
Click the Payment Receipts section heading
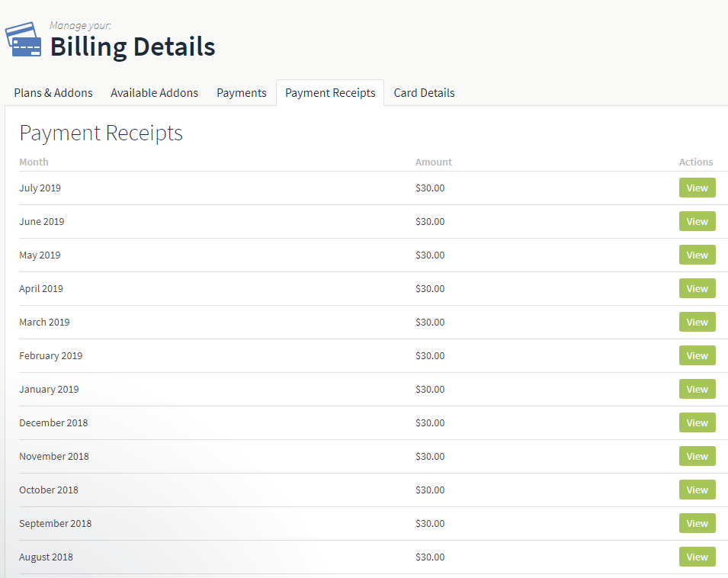(101, 133)
